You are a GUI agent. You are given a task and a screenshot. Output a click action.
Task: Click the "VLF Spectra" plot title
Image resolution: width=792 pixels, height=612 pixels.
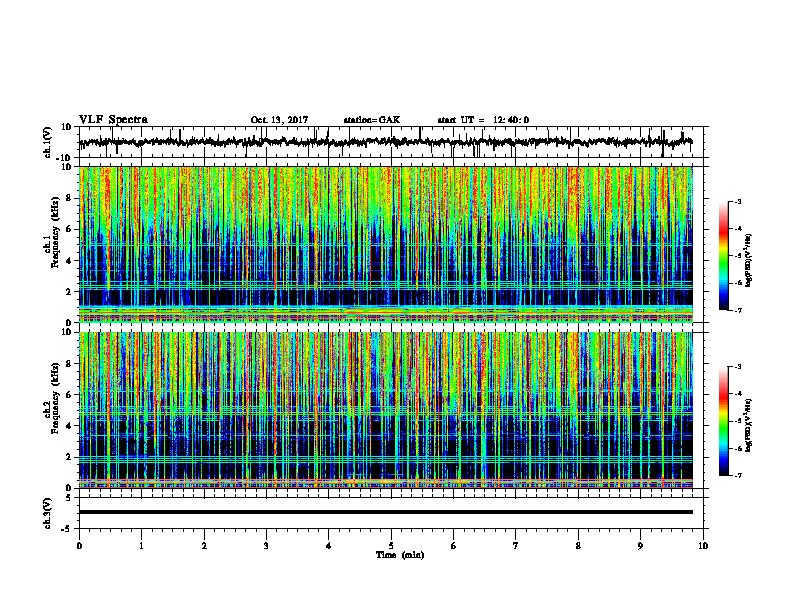point(113,119)
